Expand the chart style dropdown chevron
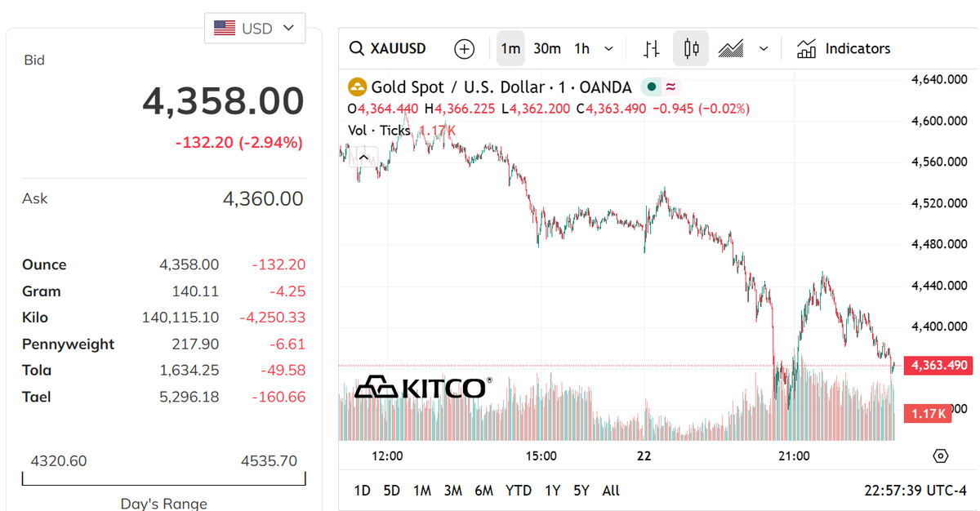 coord(764,49)
